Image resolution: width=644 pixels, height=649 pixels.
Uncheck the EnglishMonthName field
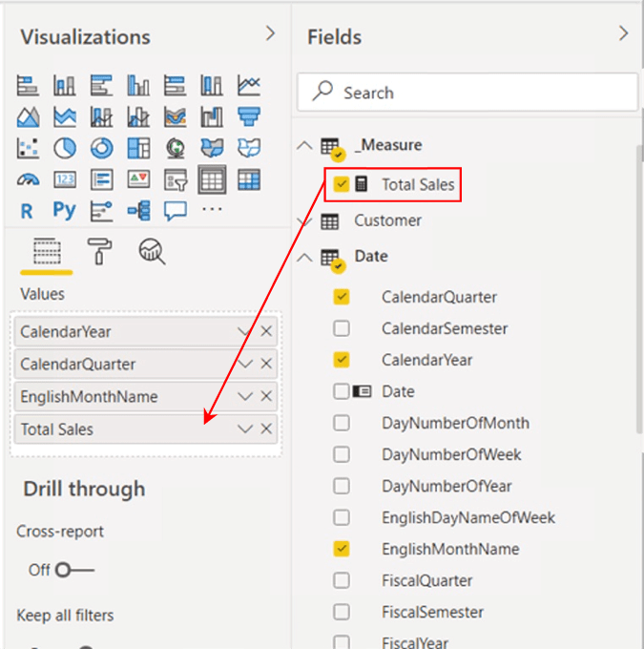[x=342, y=549]
